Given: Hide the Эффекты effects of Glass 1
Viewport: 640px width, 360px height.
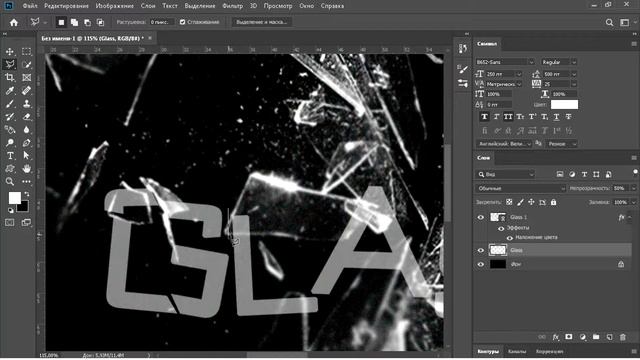Looking at the screenshot, I should point(501,228).
